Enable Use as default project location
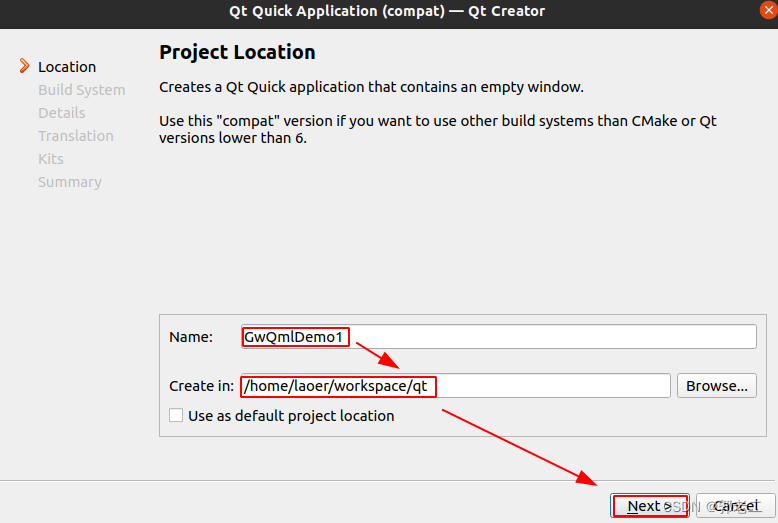Viewport: 778px width, 523px height. coord(176,415)
